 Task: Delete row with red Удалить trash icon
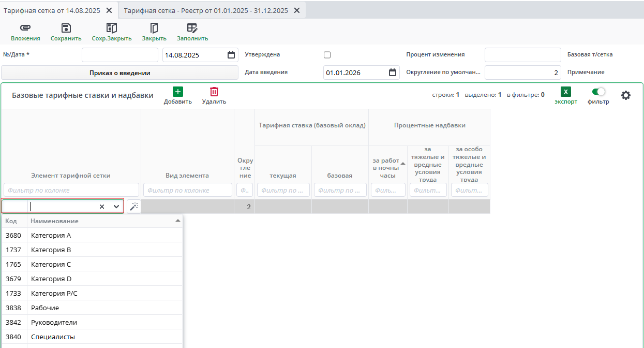coord(214,92)
